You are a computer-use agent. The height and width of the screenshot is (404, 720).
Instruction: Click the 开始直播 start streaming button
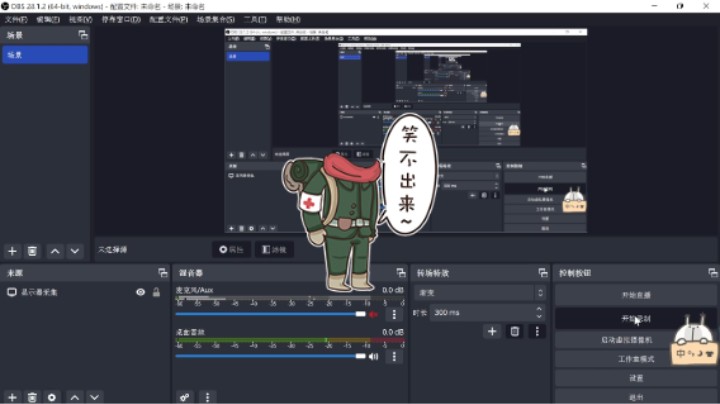pos(636,295)
